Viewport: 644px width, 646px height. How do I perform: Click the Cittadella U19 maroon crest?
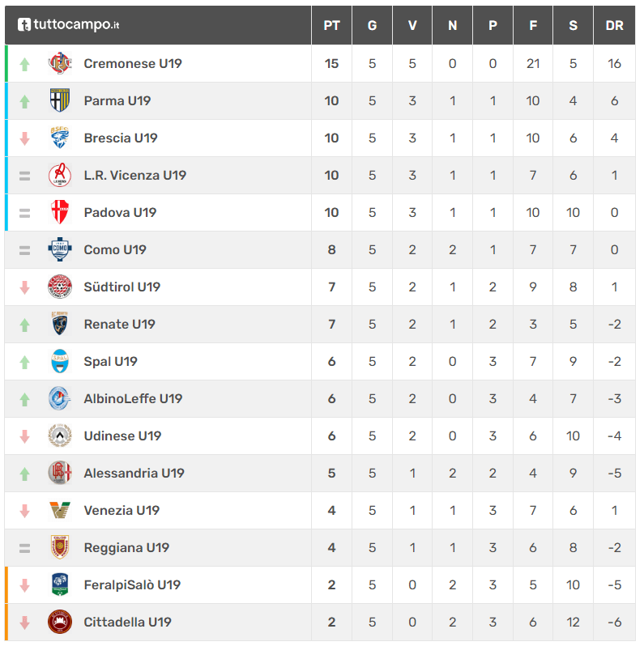[x=60, y=622]
